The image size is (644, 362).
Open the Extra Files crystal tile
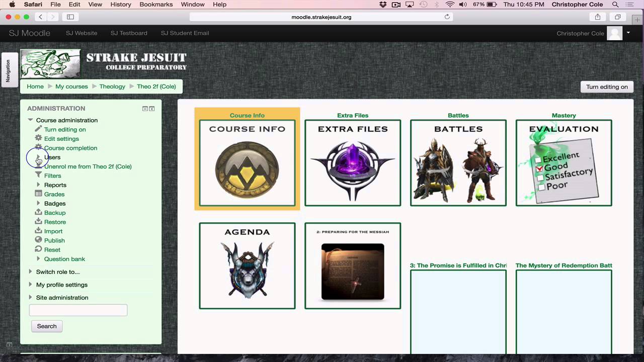pyautogui.click(x=353, y=163)
